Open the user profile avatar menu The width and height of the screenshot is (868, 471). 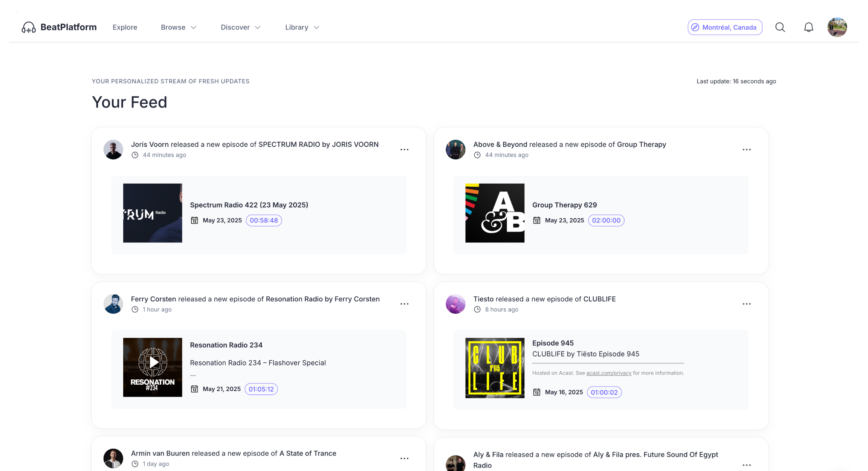coord(837,27)
